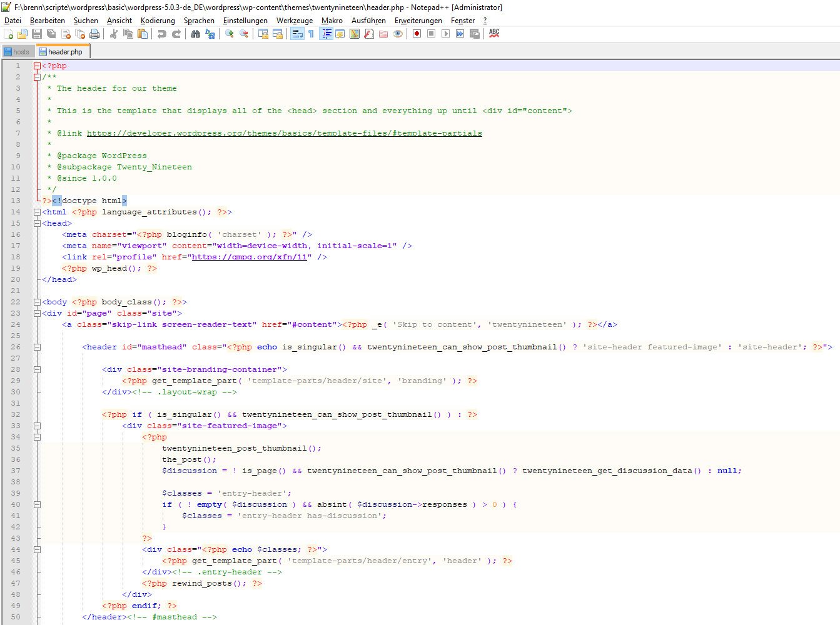Show the Document Map panel icon
This screenshot has width=840, height=625.
tap(354, 34)
